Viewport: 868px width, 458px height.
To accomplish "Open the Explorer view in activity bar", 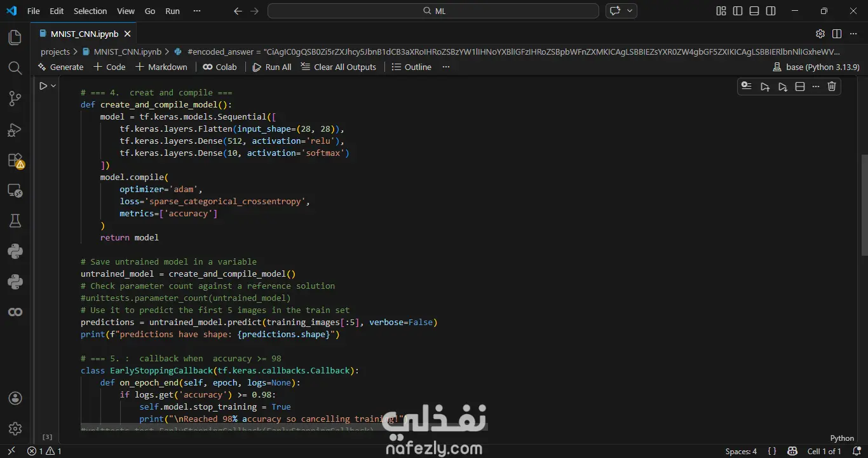I will [15, 38].
